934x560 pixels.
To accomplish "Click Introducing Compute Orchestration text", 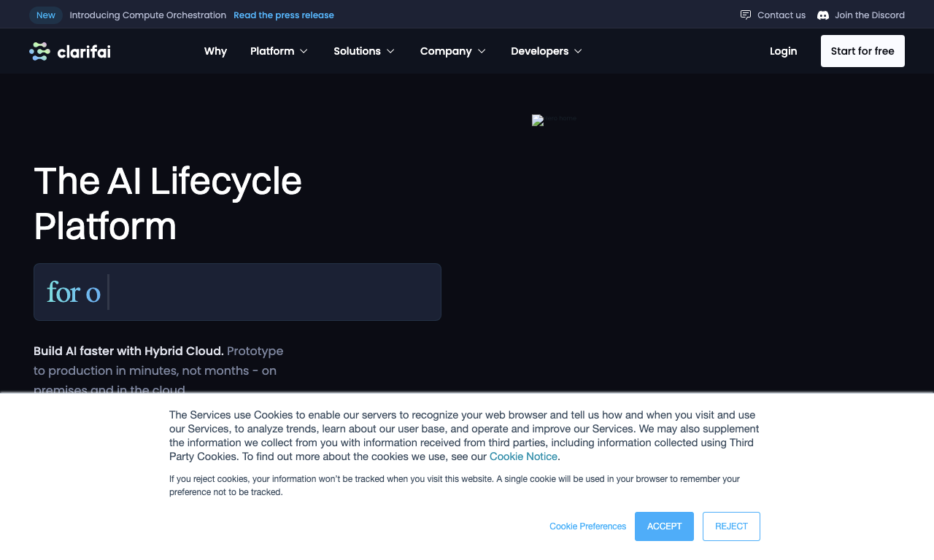I will pyautogui.click(x=148, y=15).
